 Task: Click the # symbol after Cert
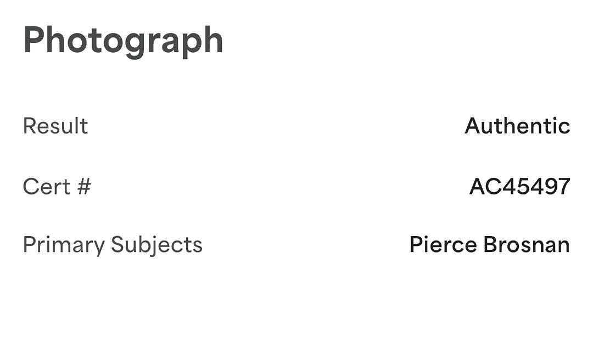[83, 187]
